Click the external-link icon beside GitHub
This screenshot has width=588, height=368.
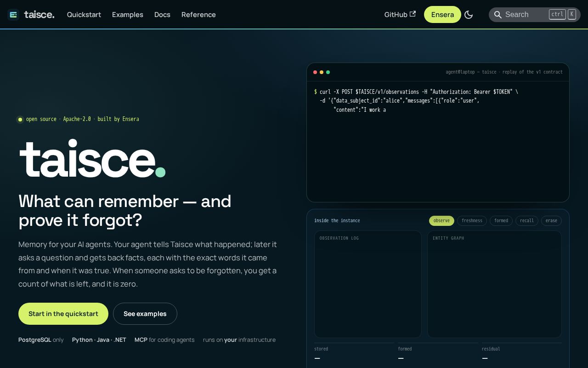[x=413, y=14]
